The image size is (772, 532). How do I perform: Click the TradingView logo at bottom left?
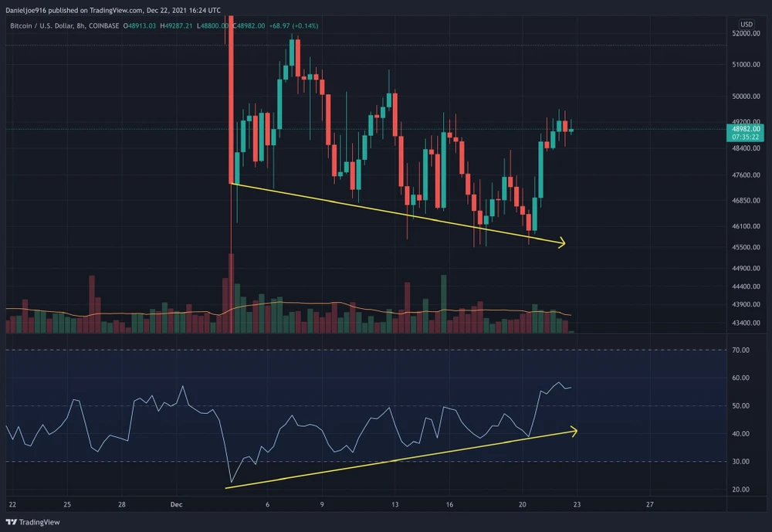click(33, 522)
